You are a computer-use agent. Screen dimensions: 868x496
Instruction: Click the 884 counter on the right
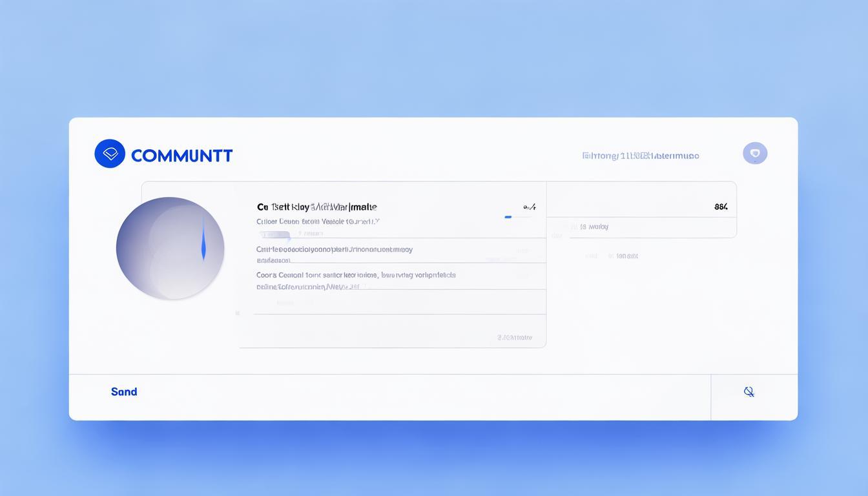tap(721, 207)
